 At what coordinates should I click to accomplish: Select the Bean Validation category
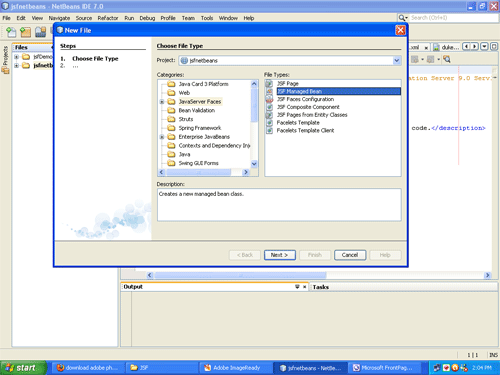pyautogui.click(x=197, y=110)
